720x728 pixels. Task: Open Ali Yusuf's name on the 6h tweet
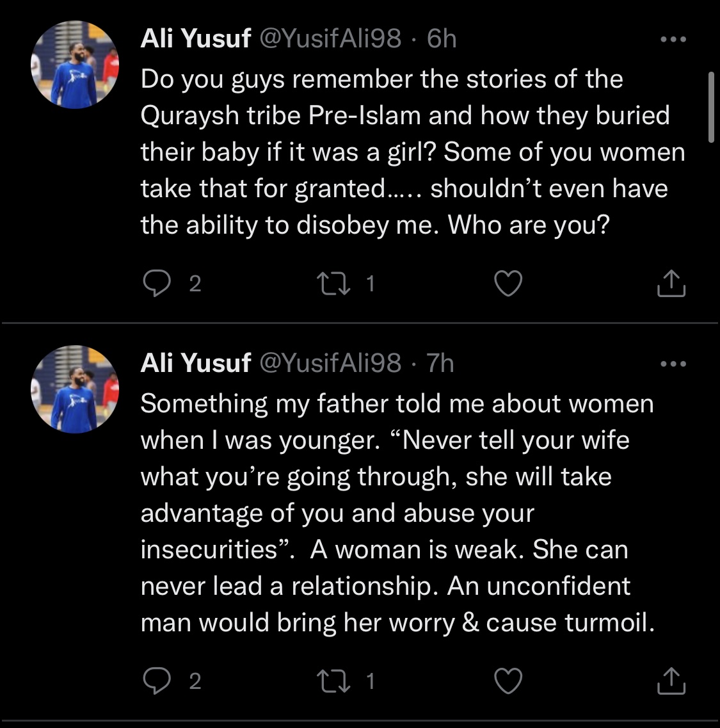click(195, 39)
